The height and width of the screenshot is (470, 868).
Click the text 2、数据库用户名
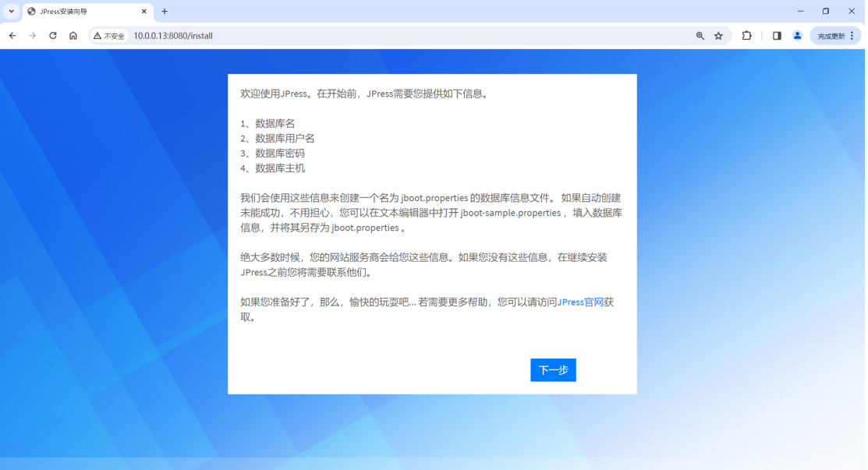point(278,138)
